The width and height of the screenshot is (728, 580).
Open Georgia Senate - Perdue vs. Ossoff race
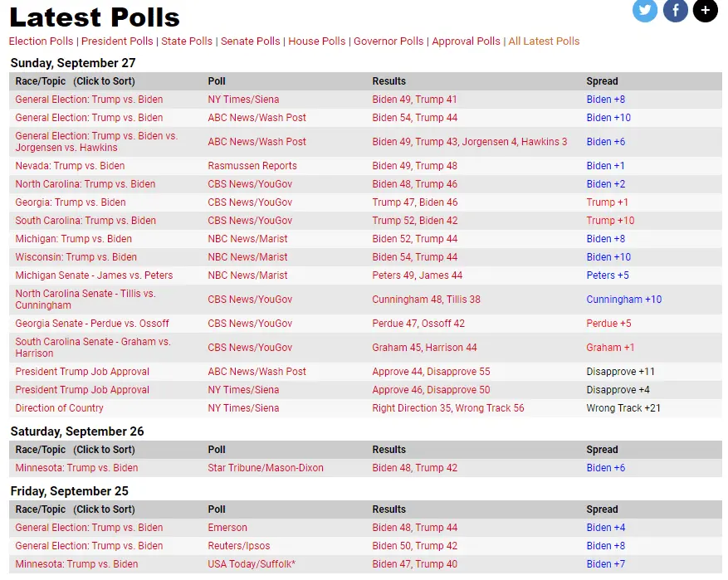(91, 324)
